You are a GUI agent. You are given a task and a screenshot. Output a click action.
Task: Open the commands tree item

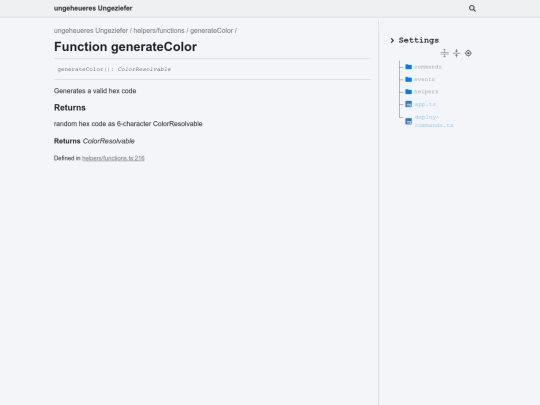pos(428,67)
